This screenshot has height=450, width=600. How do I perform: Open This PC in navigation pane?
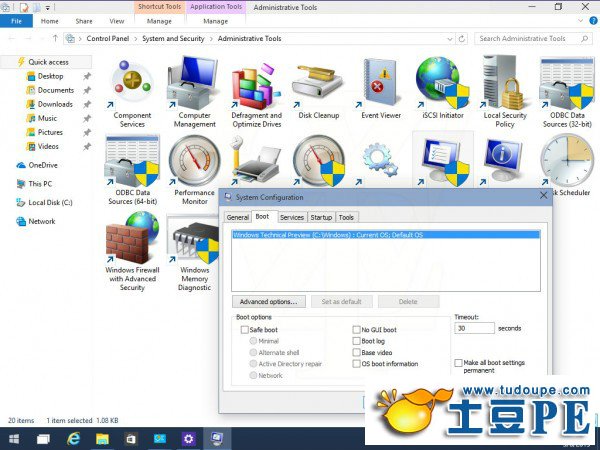[x=40, y=184]
